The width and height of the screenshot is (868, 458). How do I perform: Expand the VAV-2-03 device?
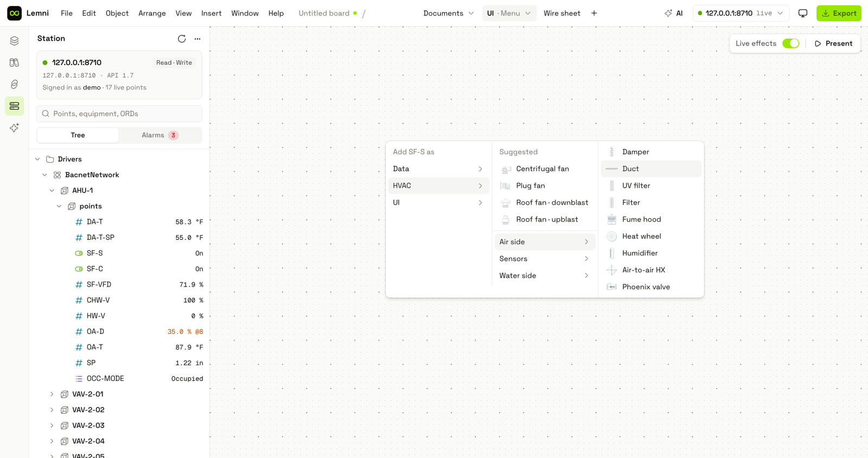pyautogui.click(x=52, y=425)
